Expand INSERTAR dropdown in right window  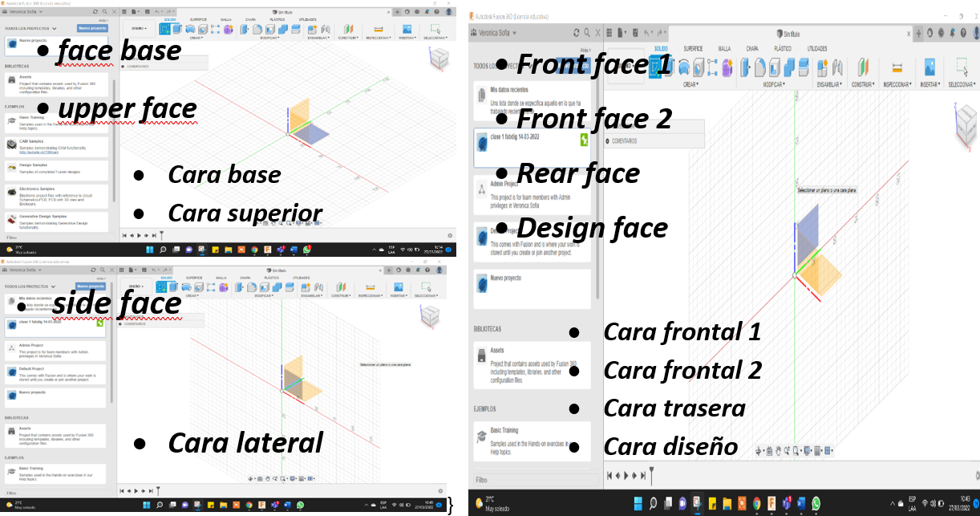[930, 84]
